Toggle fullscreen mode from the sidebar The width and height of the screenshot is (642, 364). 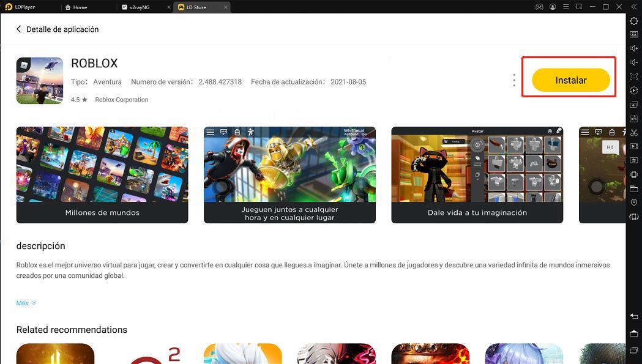(634, 76)
